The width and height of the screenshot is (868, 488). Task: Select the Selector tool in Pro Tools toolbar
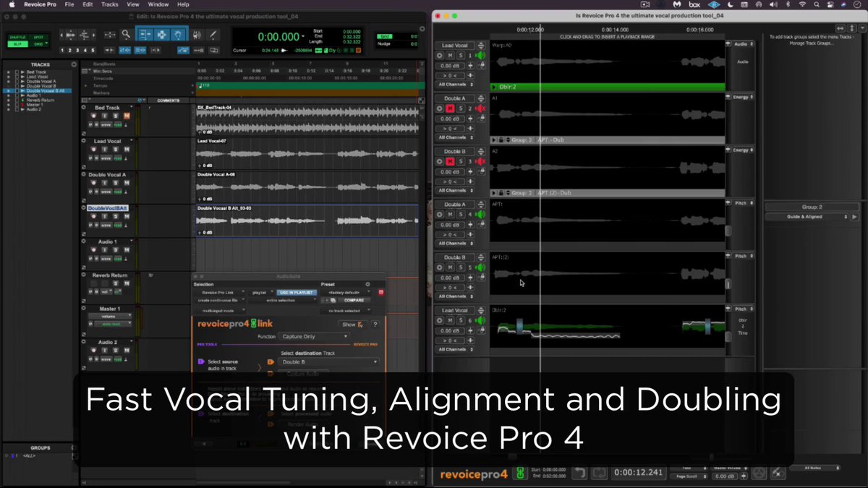pyautogui.click(x=161, y=35)
